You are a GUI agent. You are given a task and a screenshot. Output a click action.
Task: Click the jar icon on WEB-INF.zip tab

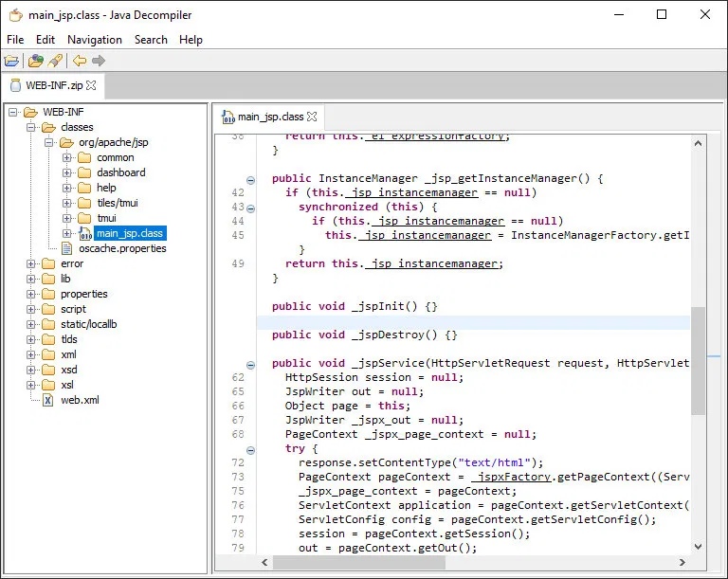click(16, 85)
